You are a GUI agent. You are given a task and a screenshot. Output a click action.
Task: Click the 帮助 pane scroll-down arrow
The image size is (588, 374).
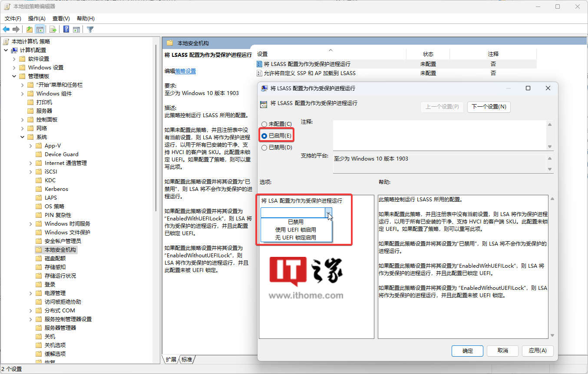click(x=552, y=335)
